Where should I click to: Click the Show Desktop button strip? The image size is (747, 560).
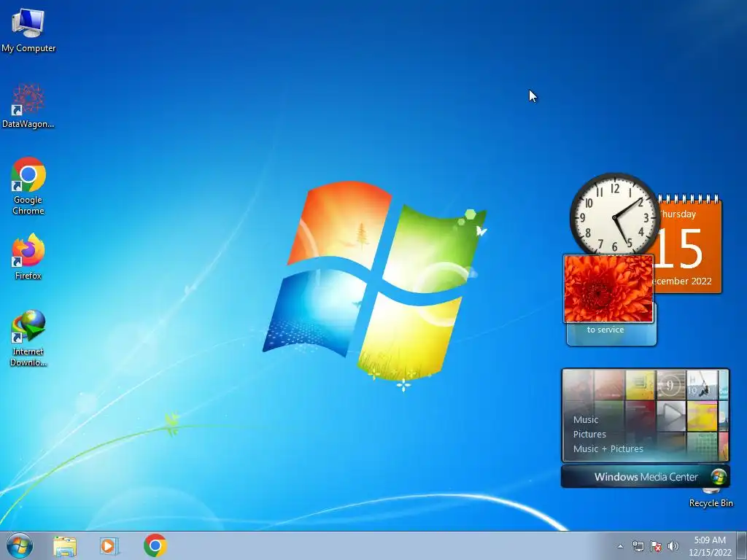[x=741, y=545]
